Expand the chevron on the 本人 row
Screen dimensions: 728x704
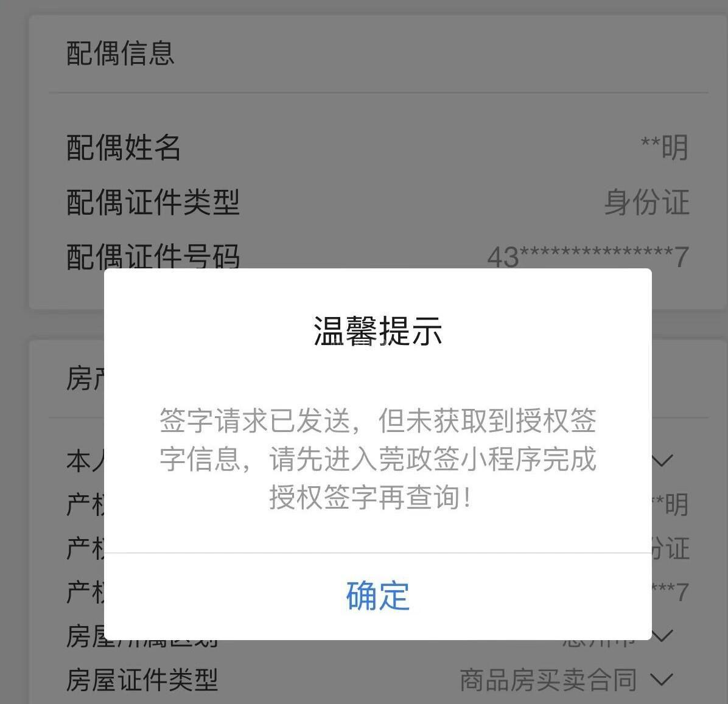pyautogui.click(x=662, y=461)
